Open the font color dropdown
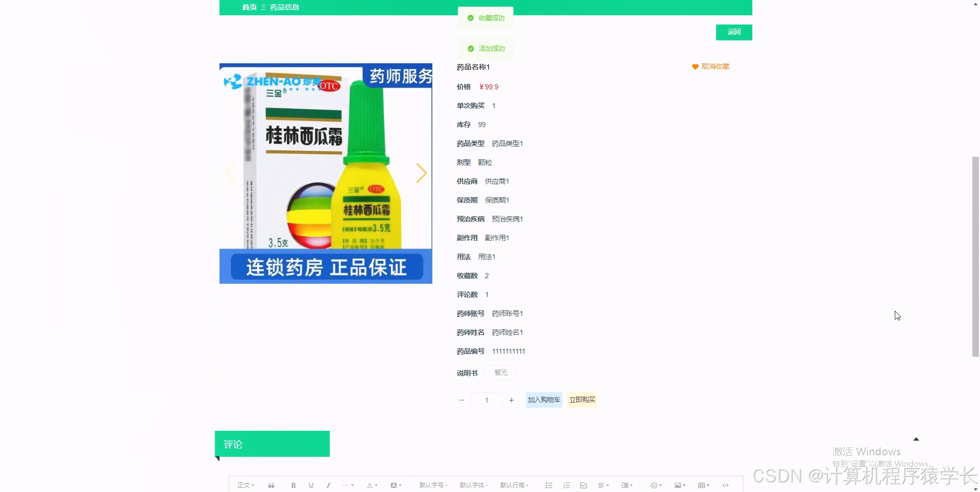Viewport: 980px width, 492px height. 372,485
